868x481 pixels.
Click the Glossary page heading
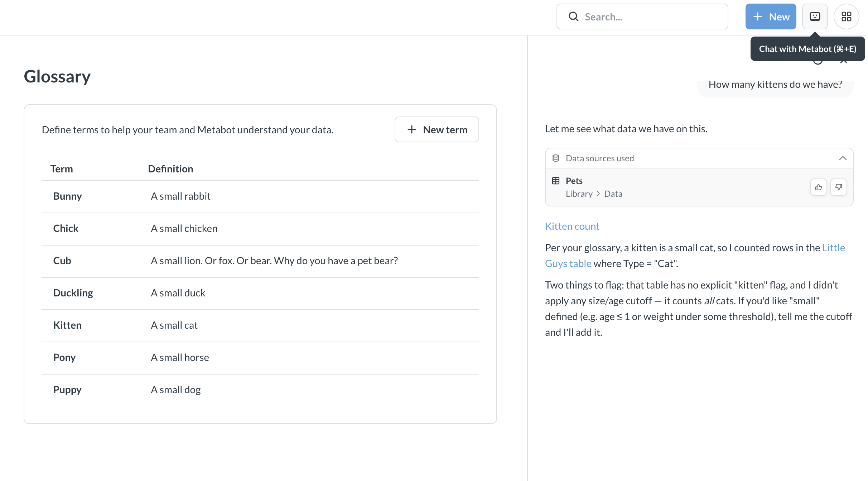coord(57,76)
